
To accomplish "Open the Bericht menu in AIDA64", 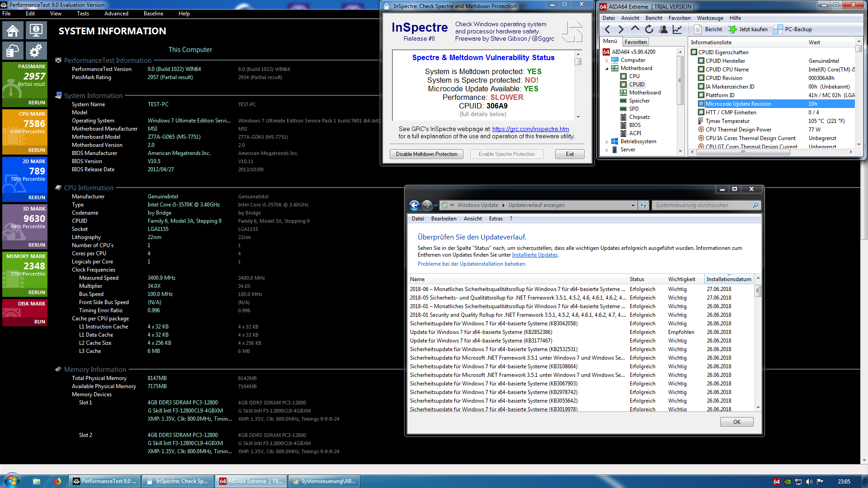I will [654, 18].
